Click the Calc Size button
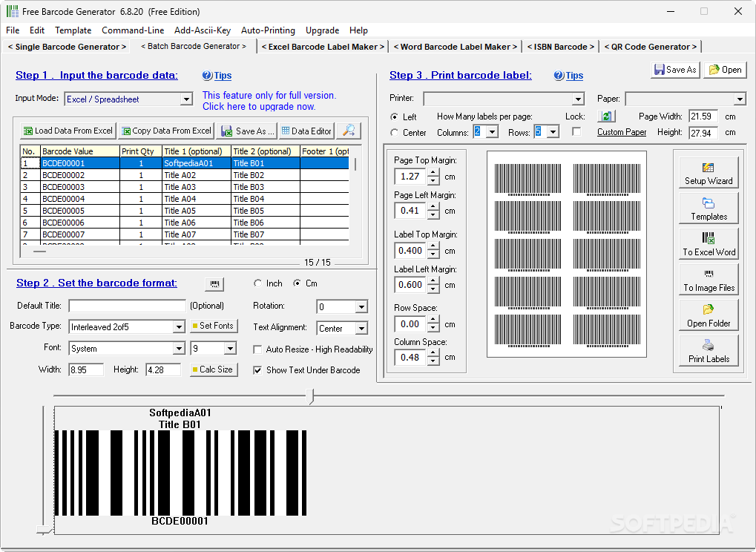The image size is (756, 552). coord(214,369)
